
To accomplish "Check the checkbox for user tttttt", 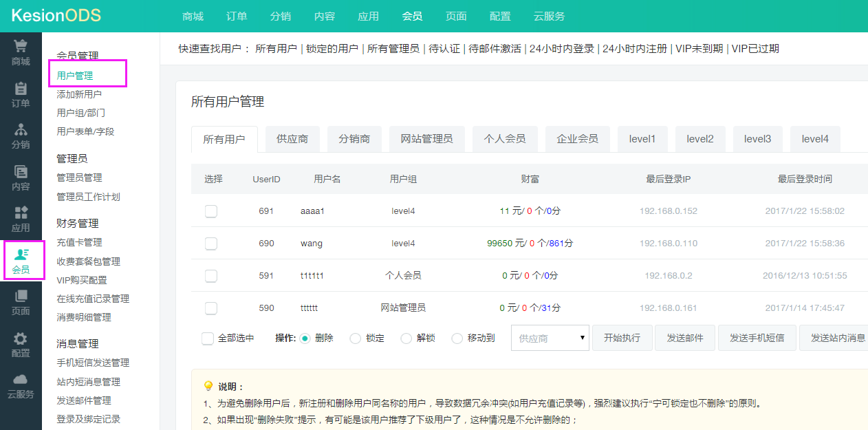I will point(211,308).
